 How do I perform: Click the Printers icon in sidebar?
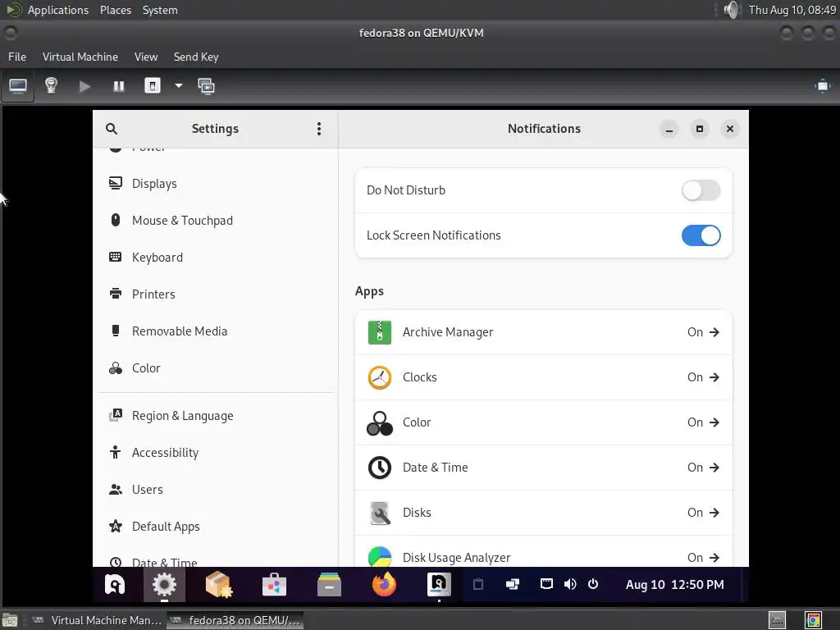(x=115, y=294)
